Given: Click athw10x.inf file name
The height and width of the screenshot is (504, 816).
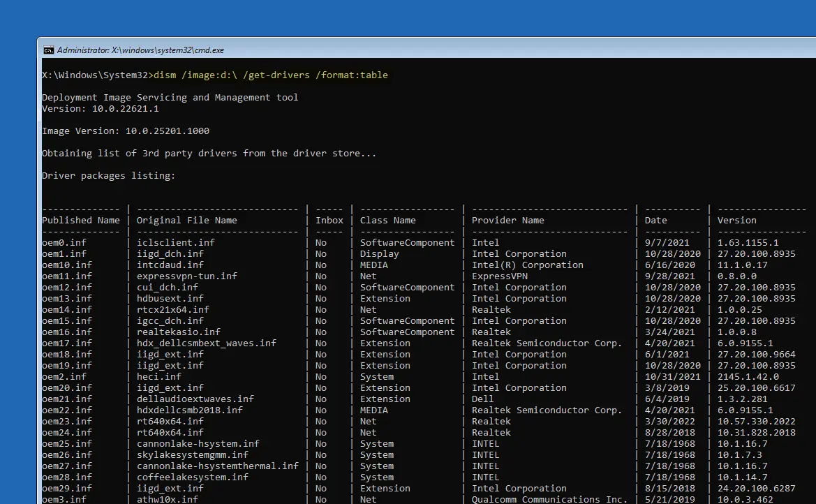Looking at the screenshot, I should tap(167, 499).
